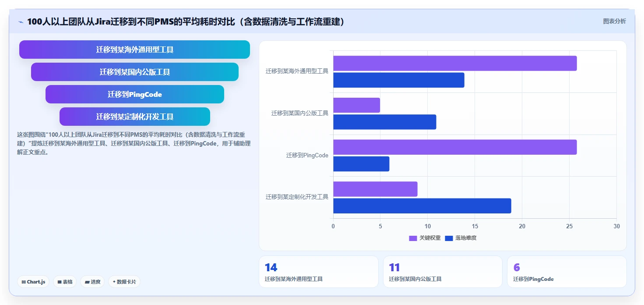Click blue bar for 迁移到某海外通用型工具
This screenshot has height=305, width=644.
click(x=399, y=80)
